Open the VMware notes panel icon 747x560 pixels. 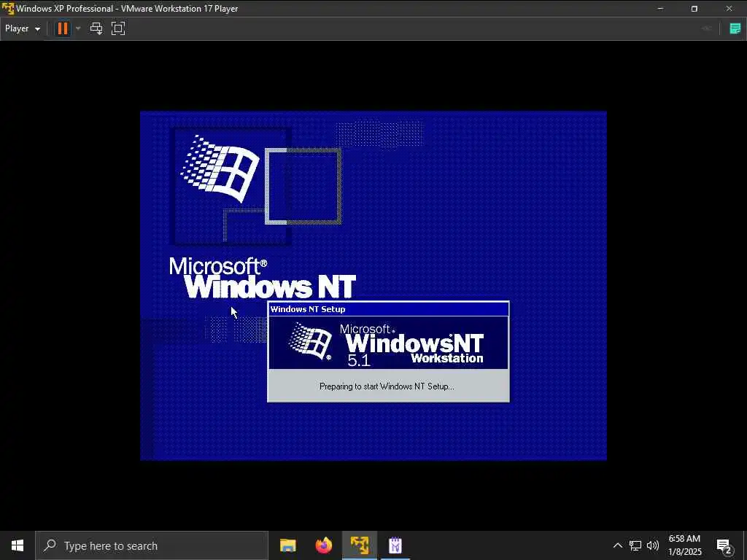(735, 28)
